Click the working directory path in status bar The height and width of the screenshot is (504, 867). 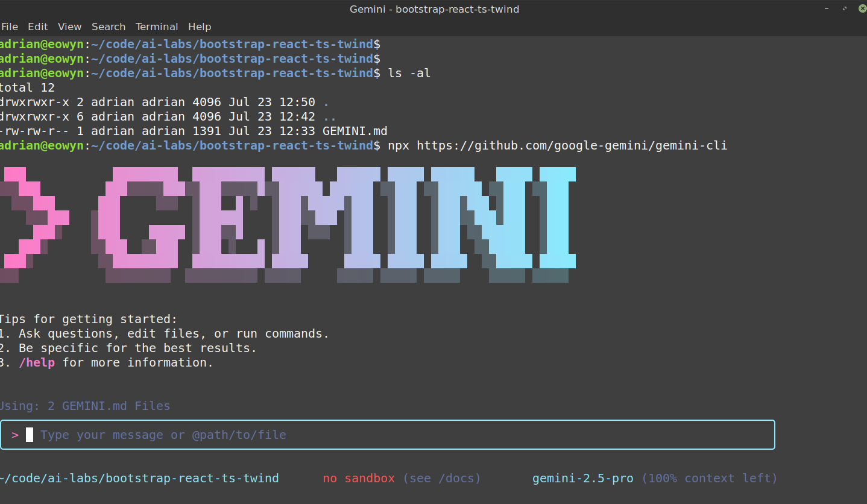(139, 478)
